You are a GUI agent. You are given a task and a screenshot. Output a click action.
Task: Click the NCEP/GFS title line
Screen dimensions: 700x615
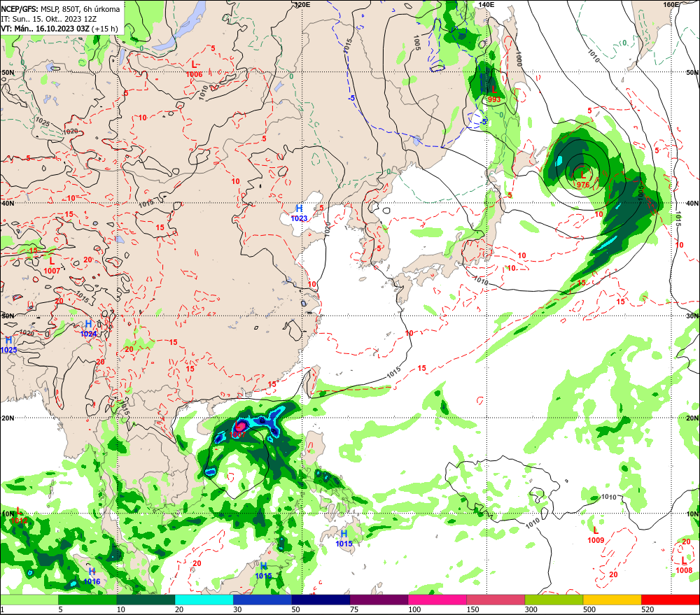60,9
